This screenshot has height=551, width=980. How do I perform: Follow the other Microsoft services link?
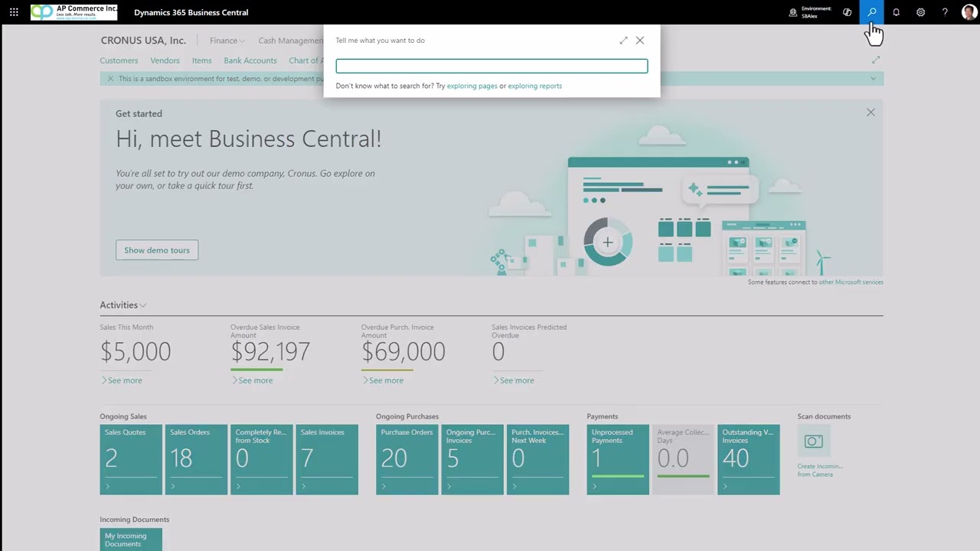pyautogui.click(x=851, y=282)
